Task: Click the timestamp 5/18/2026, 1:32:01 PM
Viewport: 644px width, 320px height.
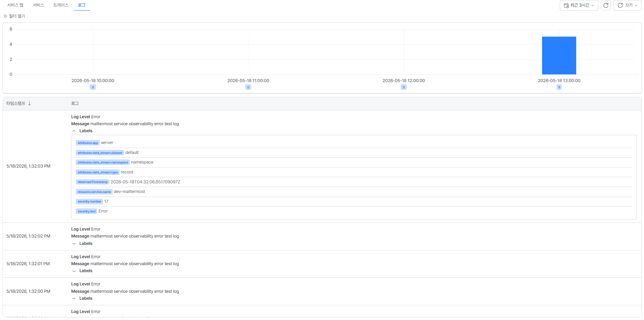Action: tap(28, 264)
